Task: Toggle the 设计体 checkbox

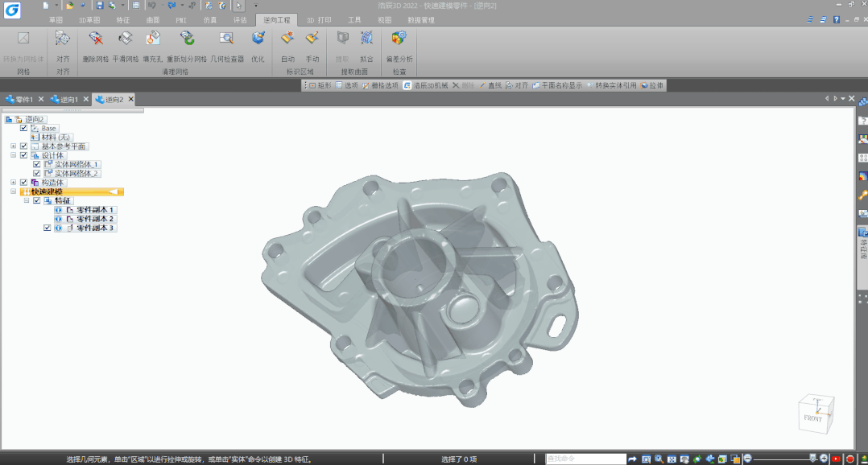Action: coord(24,154)
